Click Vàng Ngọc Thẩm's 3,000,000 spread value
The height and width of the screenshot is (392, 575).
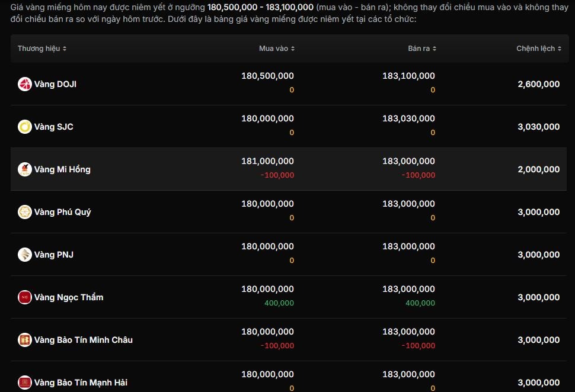click(538, 297)
